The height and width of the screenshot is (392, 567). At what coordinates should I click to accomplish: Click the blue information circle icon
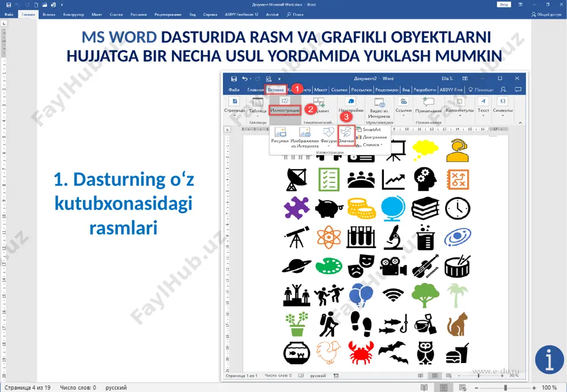[x=549, y=360]
